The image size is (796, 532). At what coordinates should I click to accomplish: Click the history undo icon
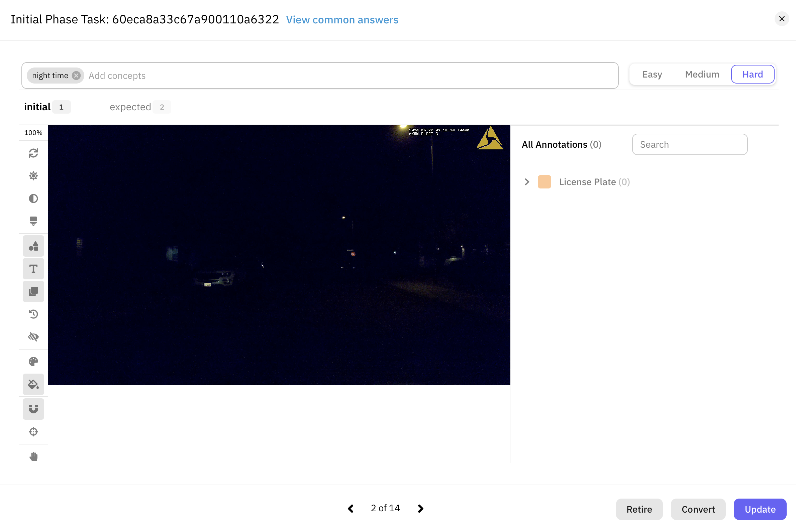33,314
